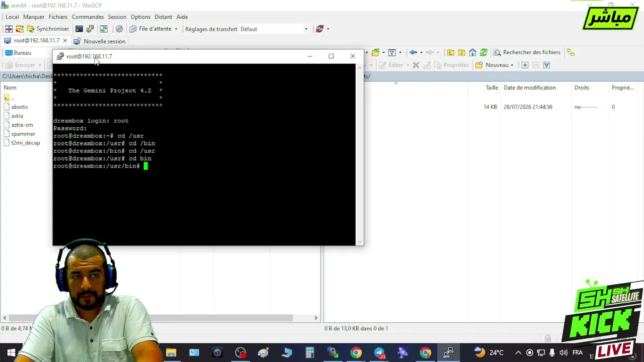
Task: Click the volume speaker tray icon
Action: pos(563,352)
